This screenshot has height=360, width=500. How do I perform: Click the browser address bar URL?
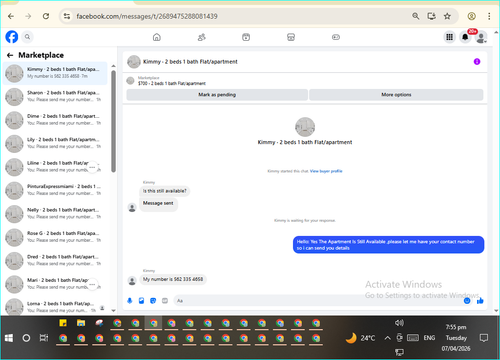click(147, 16)
